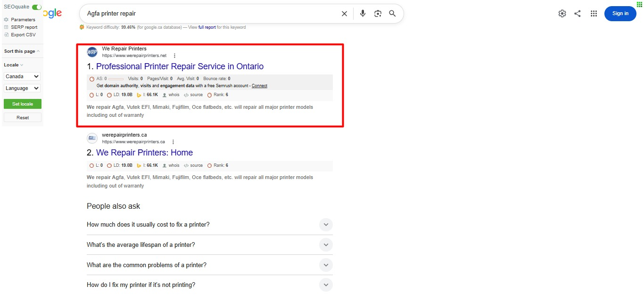Click LD: 19.0B in second result bar

pyautogui.click(x=120, y=165)
